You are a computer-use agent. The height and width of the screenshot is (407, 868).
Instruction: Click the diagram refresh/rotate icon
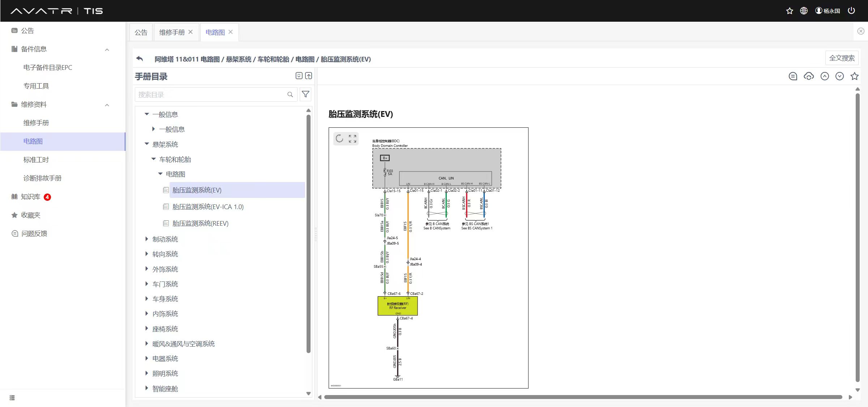[x=339, y=139]
